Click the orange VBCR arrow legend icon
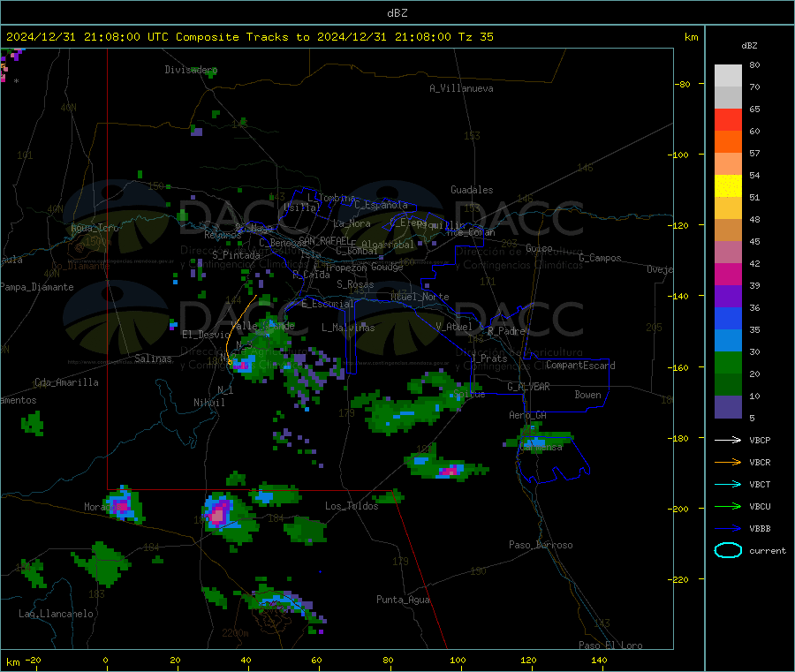795x672 pixels. point(728,462)
